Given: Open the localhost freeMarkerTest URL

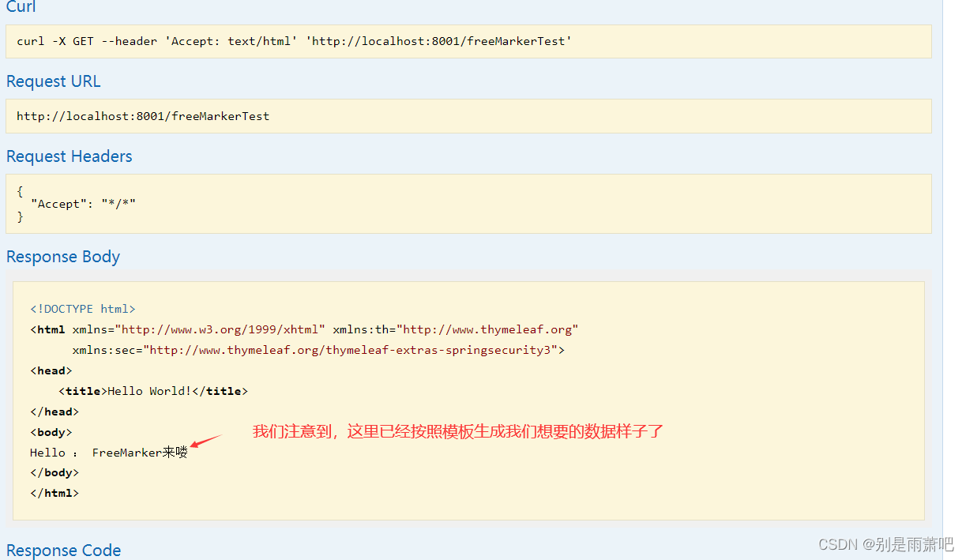Looking at the screenshot, I should 144,115.
